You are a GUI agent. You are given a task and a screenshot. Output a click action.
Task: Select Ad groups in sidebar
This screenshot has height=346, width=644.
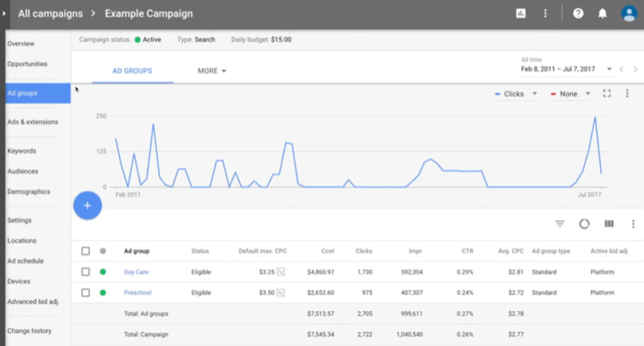click(38, 93)
